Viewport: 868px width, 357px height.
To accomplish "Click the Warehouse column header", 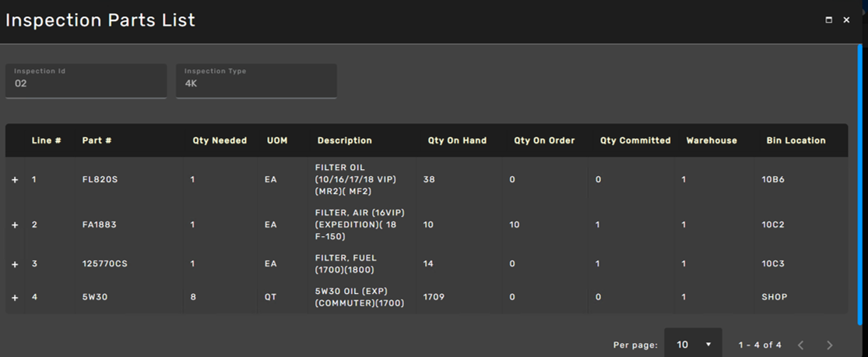I will pos(711,140).
